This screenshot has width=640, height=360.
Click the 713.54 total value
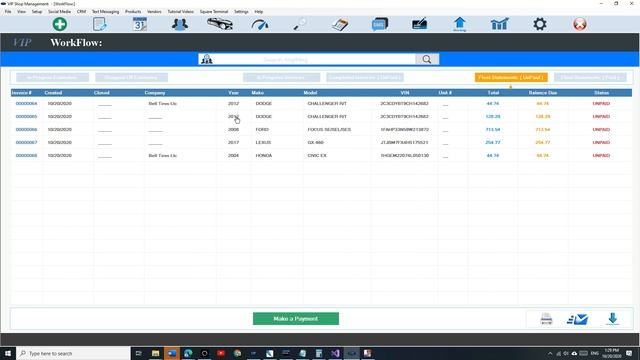pyautogui.click(x=493, y=130)
